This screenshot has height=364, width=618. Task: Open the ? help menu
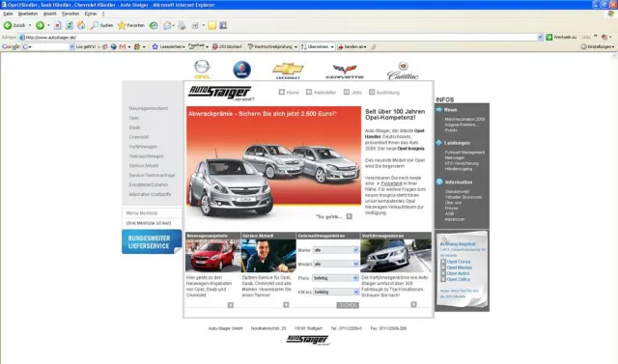point(103,14)
